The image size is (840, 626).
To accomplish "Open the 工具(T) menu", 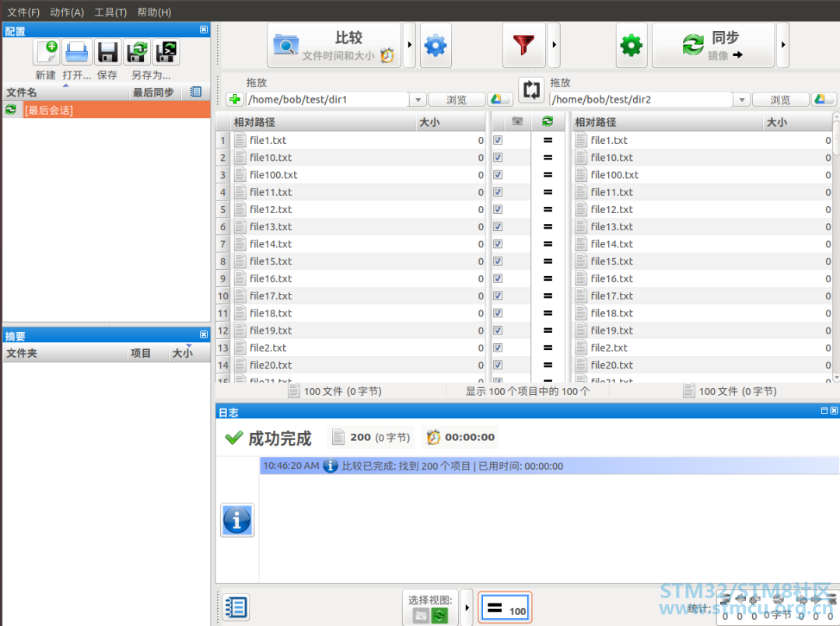I will point(110,12).
